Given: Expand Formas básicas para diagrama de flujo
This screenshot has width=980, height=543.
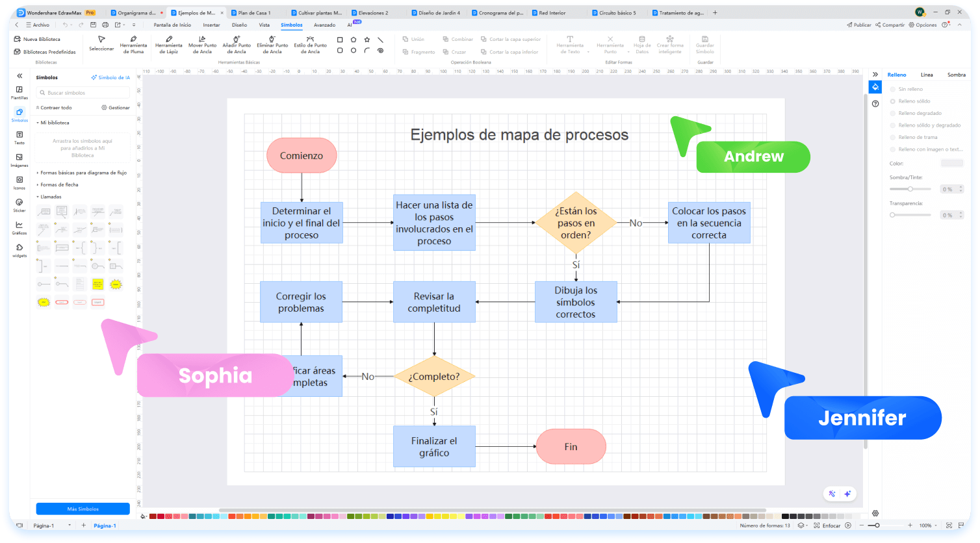Looking at the screenshot, I should [83, 173].
